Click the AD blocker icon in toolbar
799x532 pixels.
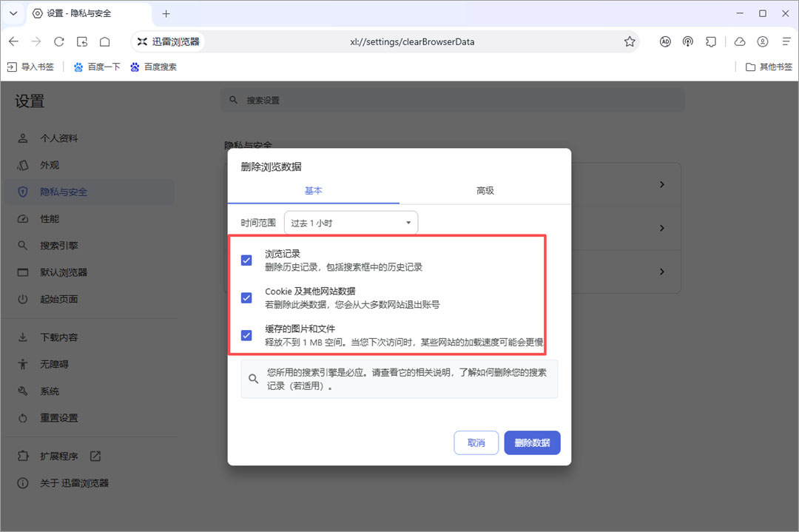pos(665,41)
